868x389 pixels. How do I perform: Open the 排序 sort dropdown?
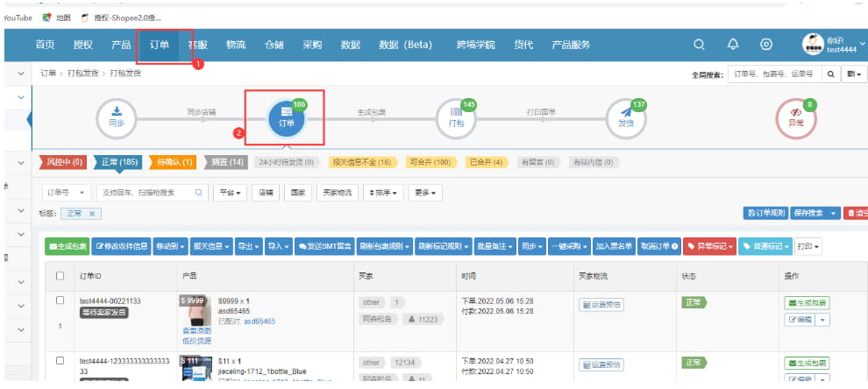383,193
